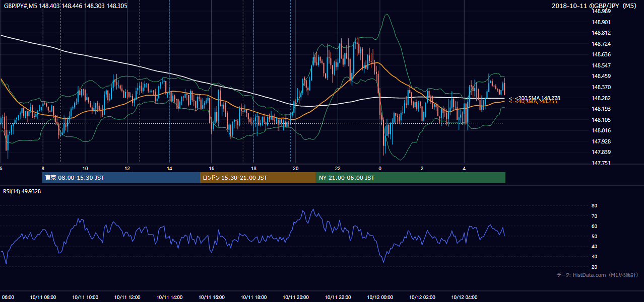Click the RSI(14) 49.9328 indicator label
Viewport: 644px width, 302px height.
[22, 191]
